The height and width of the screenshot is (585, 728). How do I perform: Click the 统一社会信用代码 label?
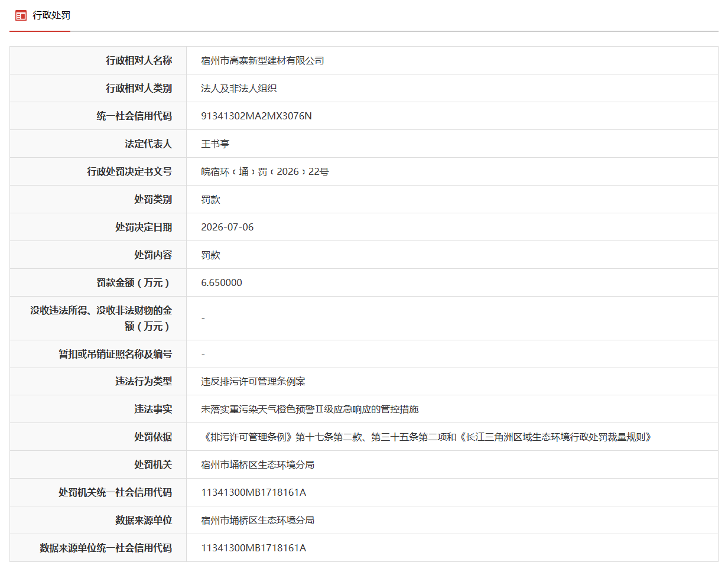tap(134, 116)
